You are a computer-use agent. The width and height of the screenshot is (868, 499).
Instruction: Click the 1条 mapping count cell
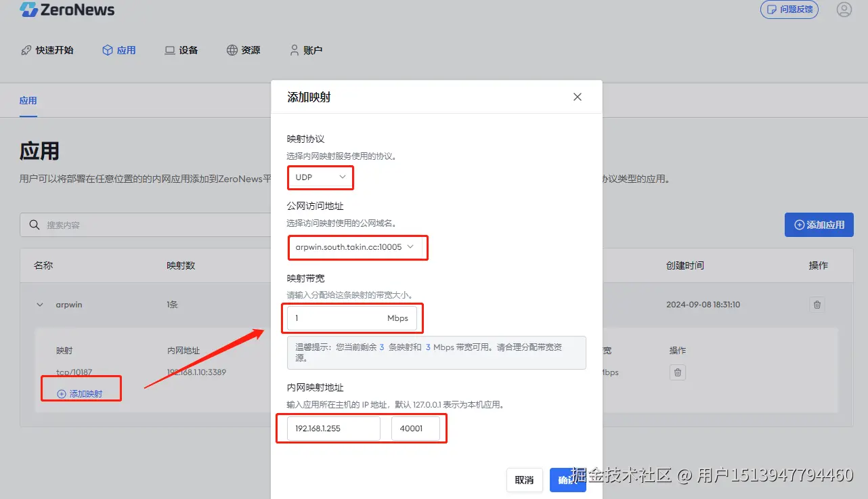[172, 305]
